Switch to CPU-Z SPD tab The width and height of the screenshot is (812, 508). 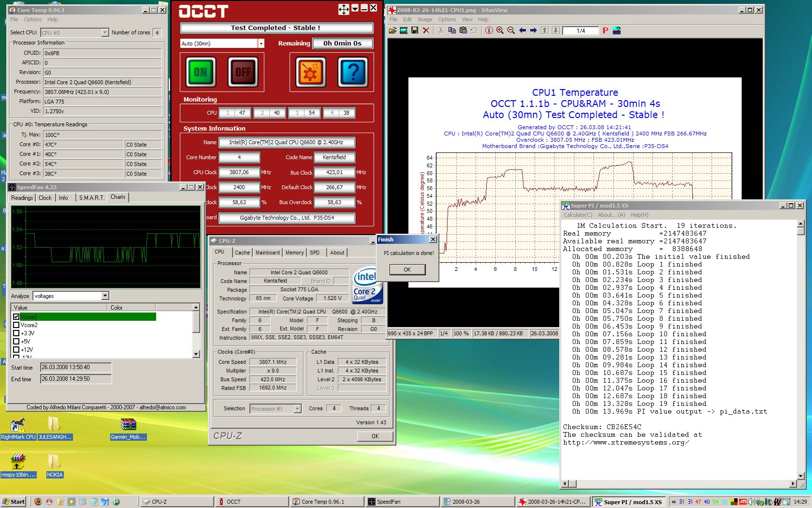tap(315, 253)
